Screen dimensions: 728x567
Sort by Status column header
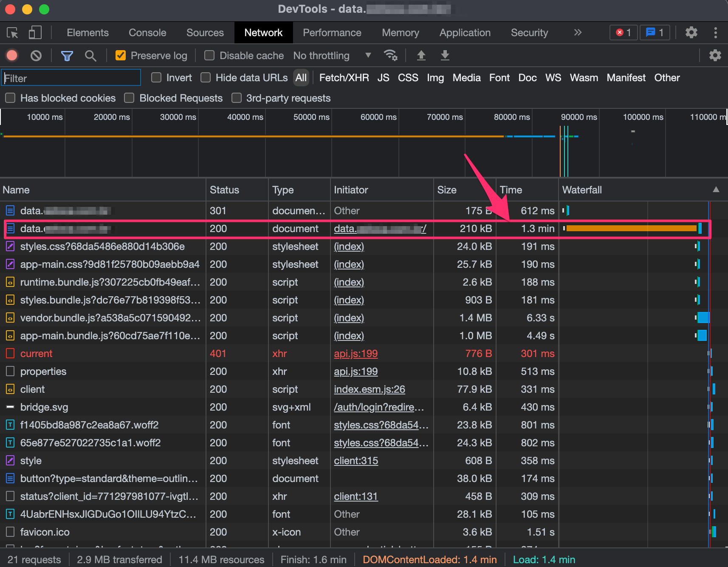[x=237, y=190]
